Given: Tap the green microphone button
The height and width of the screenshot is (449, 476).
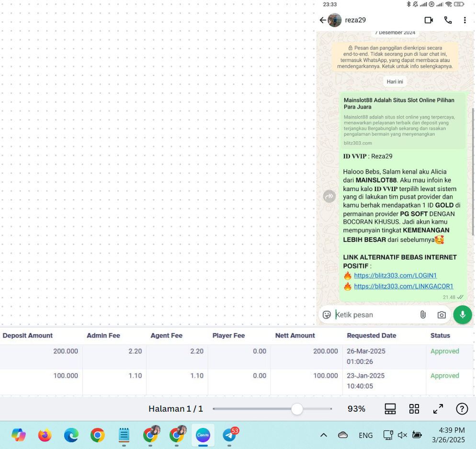Looking at the screenshot, I should 462,314.
